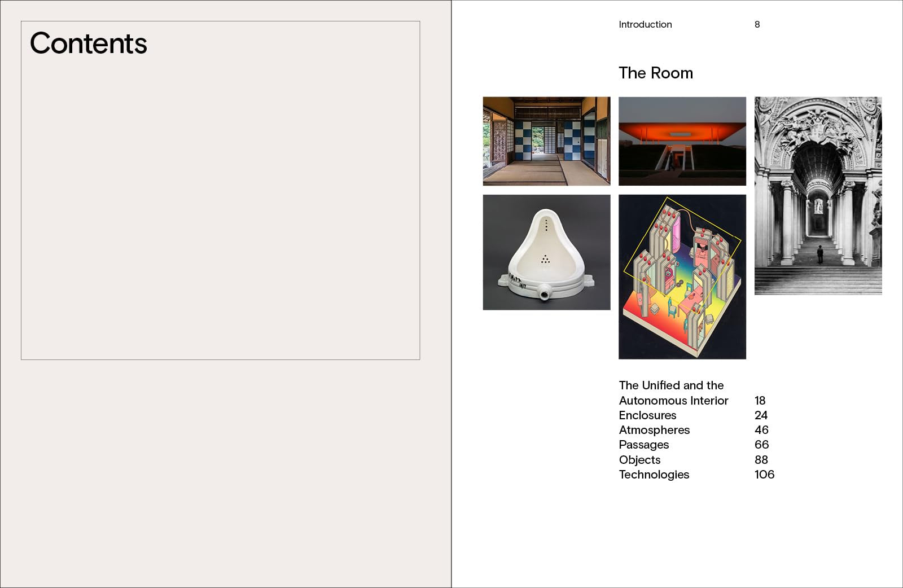Screen dimensions: 903x588
Task: Select the Enclosures chapter entry
Action: pyautogui.click(x=647, y=415)
